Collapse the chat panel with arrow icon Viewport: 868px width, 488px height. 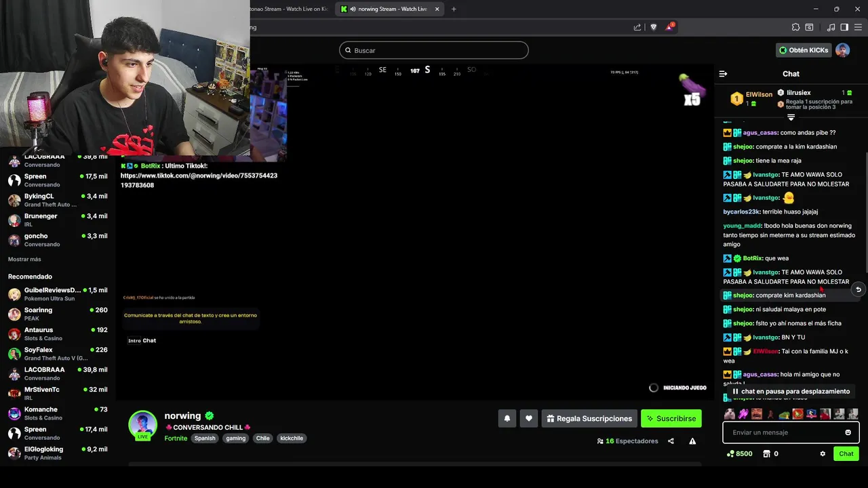click(x=723, y=74)
